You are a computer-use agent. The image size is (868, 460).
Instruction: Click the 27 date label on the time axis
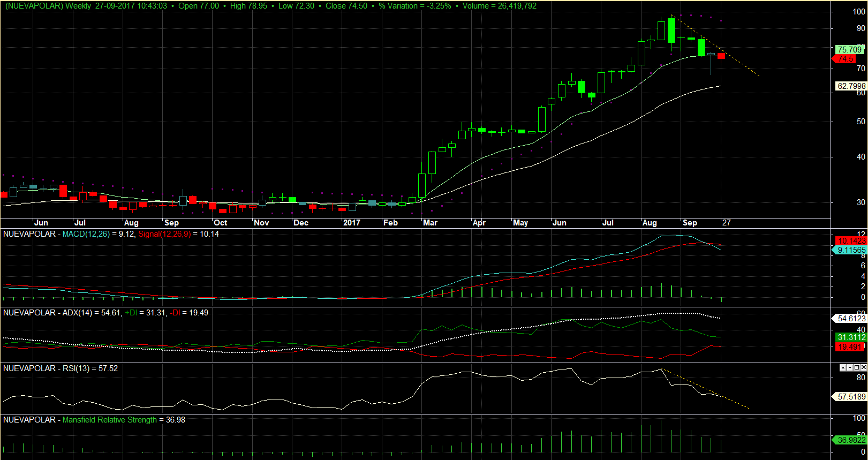point(726,223)
